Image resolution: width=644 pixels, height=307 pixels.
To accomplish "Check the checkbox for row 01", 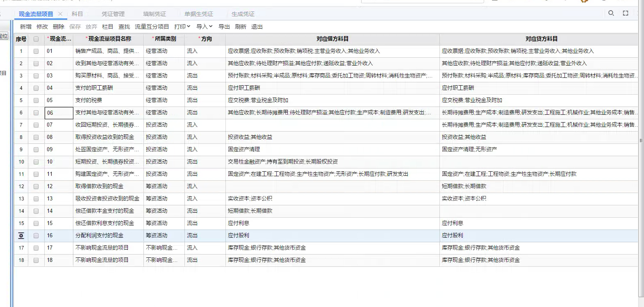I will [x=36, y=52].
